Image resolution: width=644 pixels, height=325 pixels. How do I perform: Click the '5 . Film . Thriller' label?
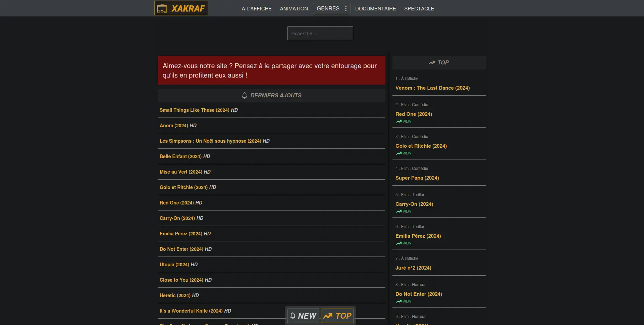[410, 195]
